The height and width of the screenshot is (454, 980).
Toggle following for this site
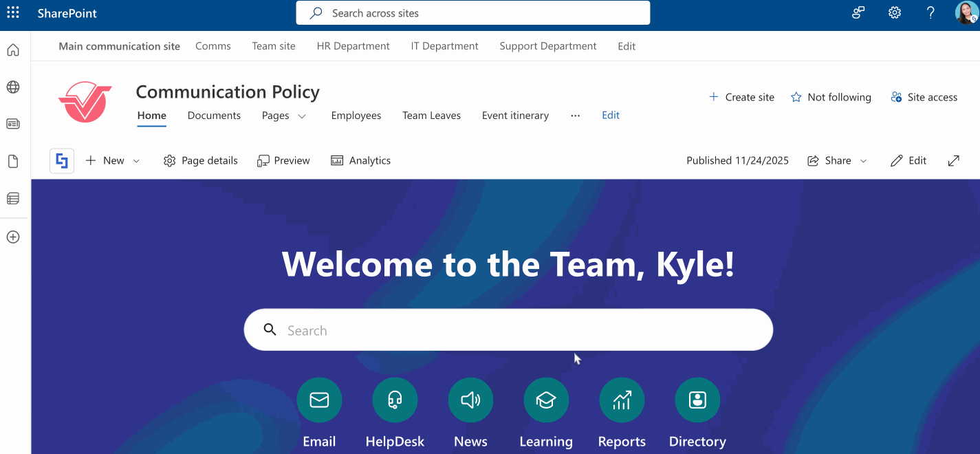tap(831, 97)
